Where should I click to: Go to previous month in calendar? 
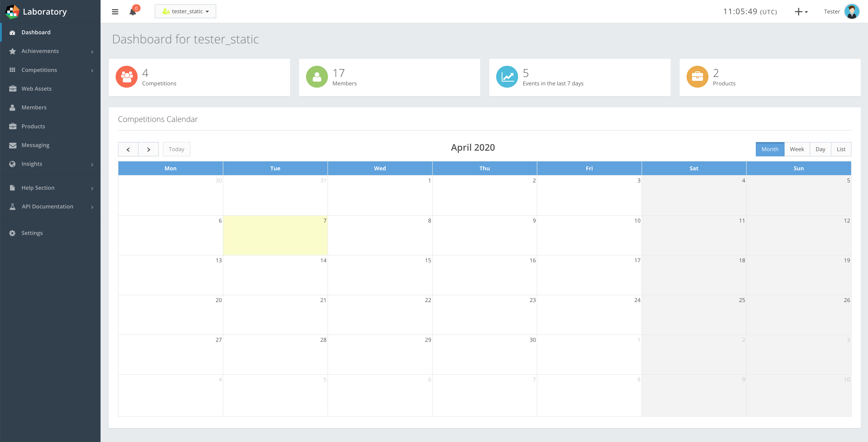click(x=128, y=150)
